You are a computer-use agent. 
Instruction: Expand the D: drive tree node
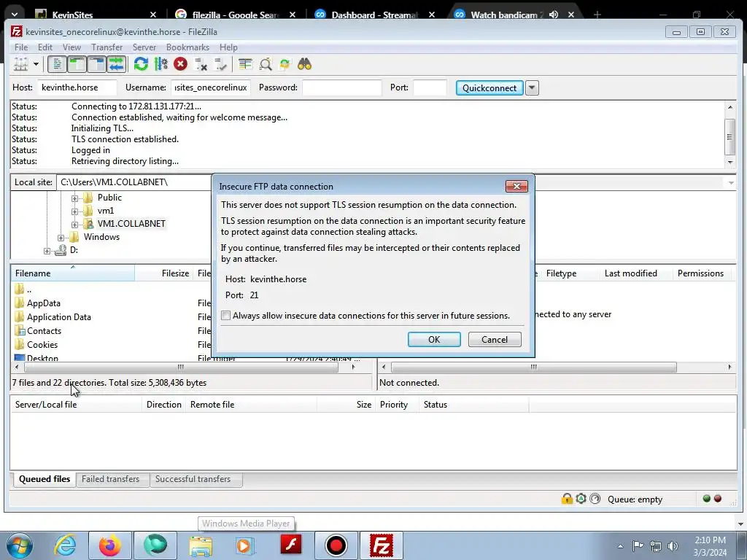47,251
